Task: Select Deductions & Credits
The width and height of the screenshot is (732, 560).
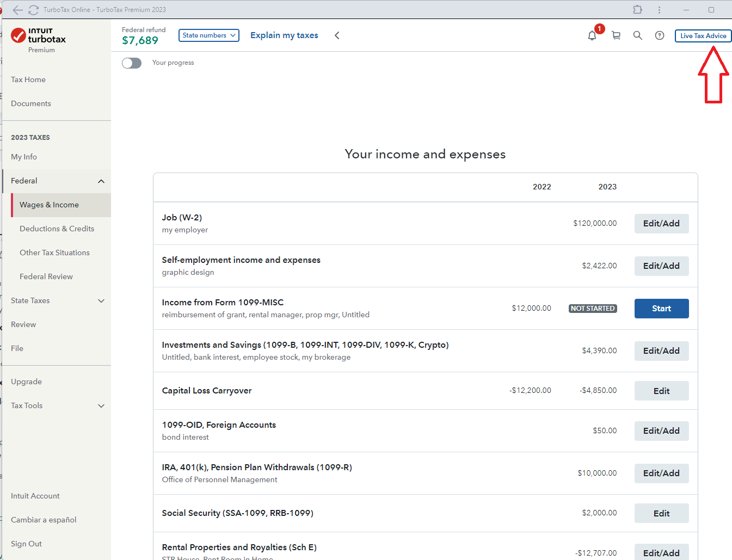Action: (57, 229)
